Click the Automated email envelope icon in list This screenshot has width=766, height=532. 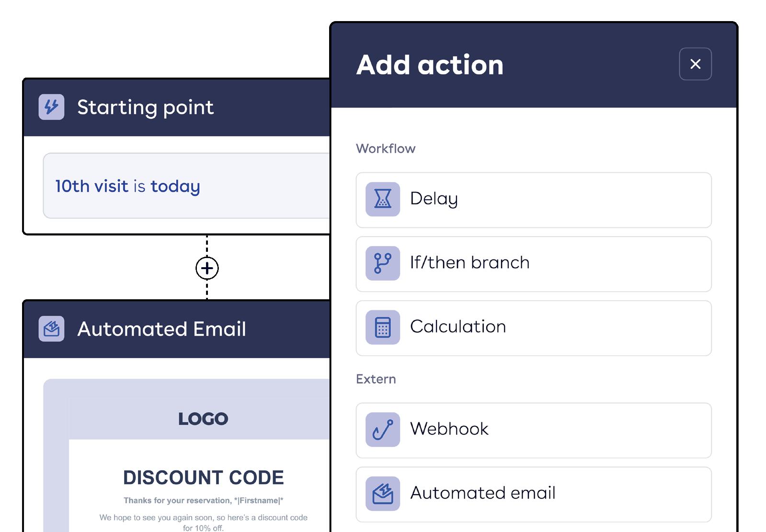click(382, 494)
